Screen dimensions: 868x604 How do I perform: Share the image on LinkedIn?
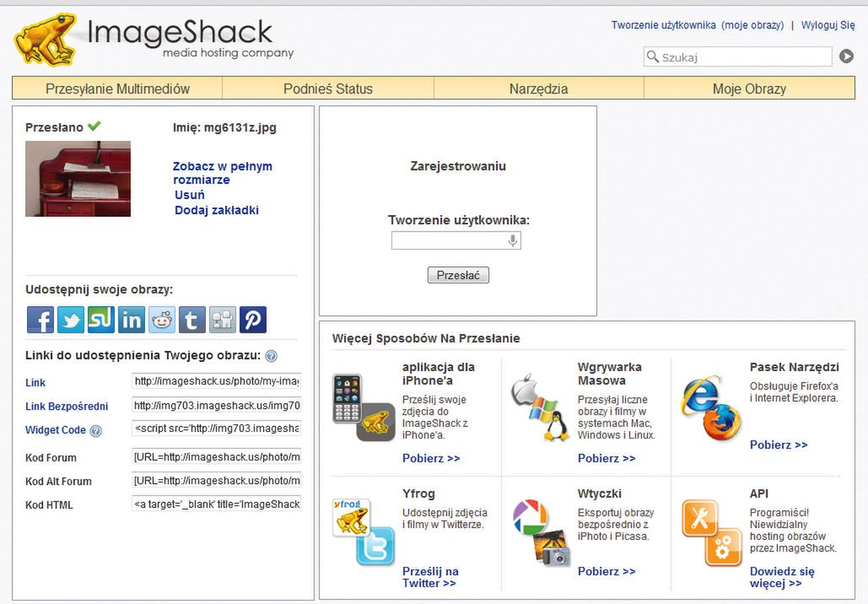tap(132, 320)
